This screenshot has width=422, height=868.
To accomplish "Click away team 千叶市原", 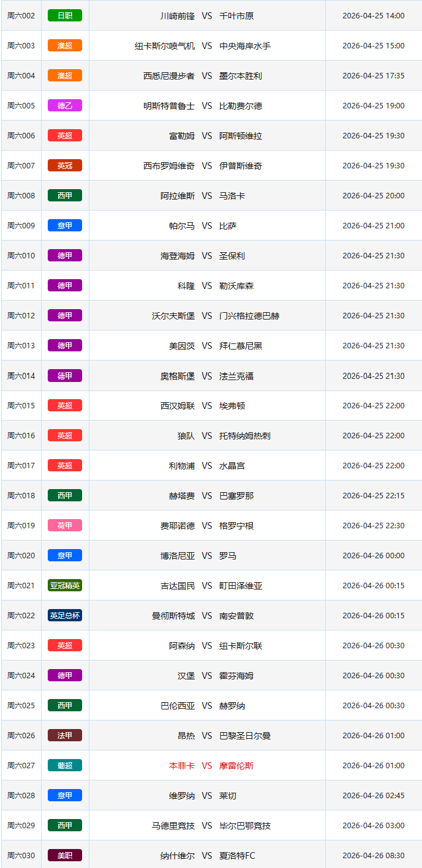I will point(236,16).
